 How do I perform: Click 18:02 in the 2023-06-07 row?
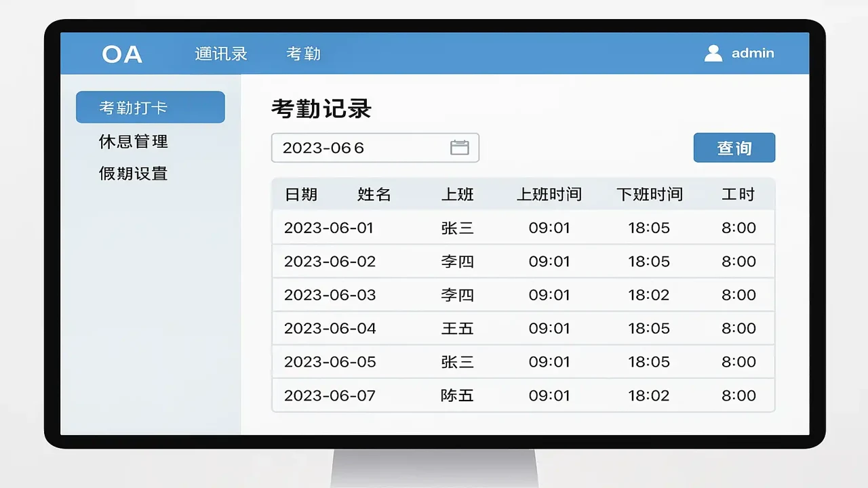649,396
